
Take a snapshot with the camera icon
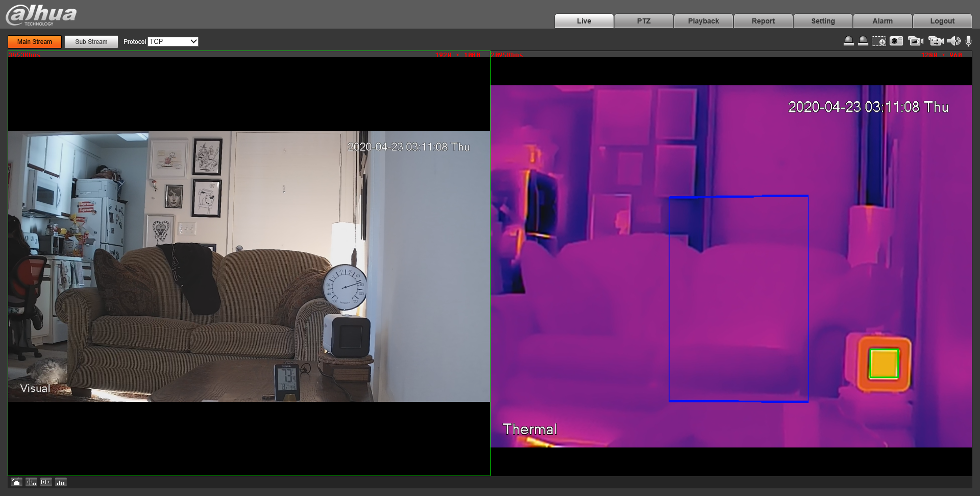896,41
